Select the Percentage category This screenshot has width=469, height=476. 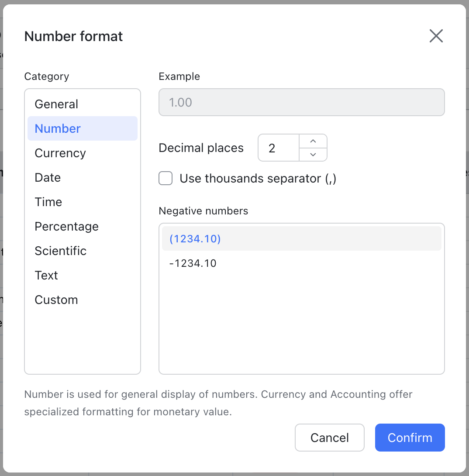point(66,226)
